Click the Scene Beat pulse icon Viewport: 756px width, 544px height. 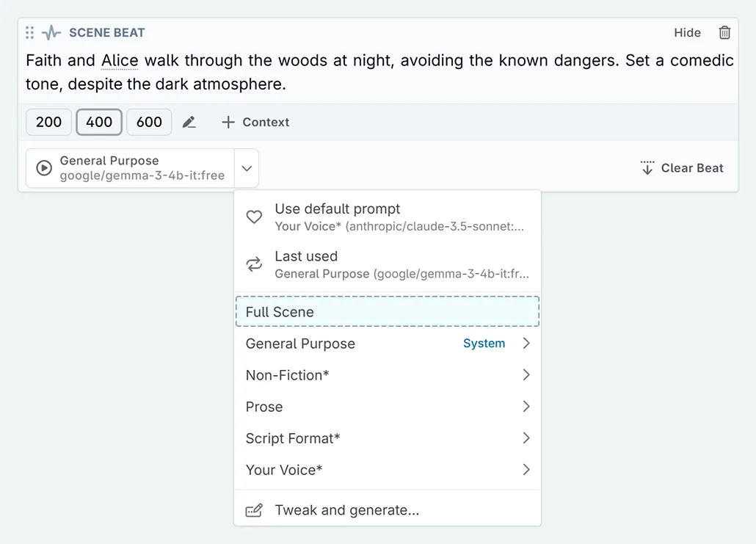(51, 32)
